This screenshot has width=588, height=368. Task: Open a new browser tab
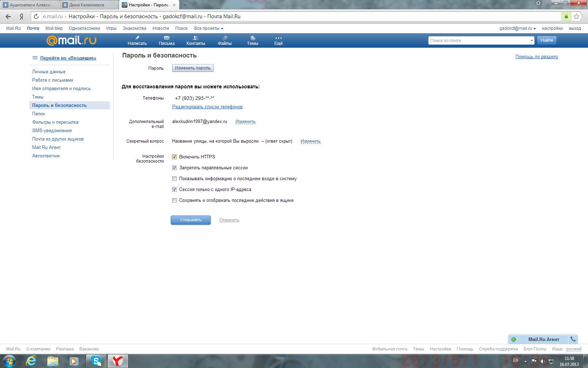pos(185,5)
